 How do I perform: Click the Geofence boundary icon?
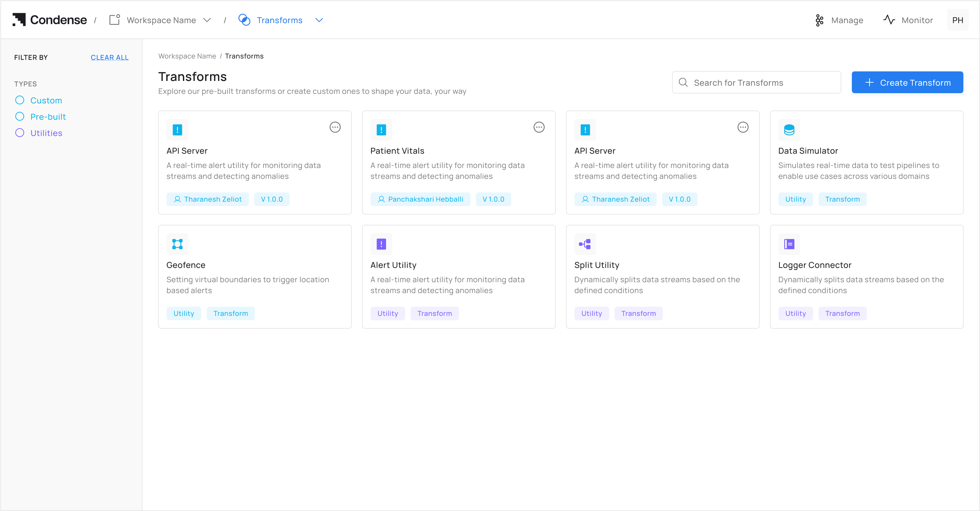tap(177, 244)
